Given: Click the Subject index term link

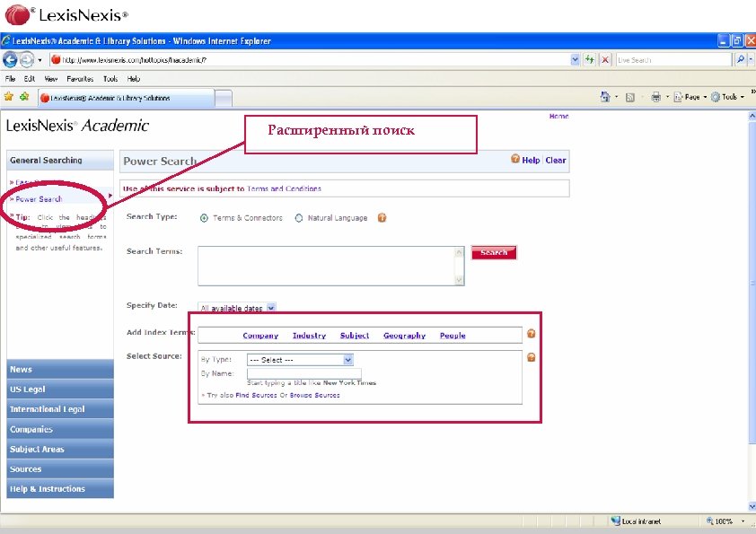Looking at the screenshot, I should [355, 336].
